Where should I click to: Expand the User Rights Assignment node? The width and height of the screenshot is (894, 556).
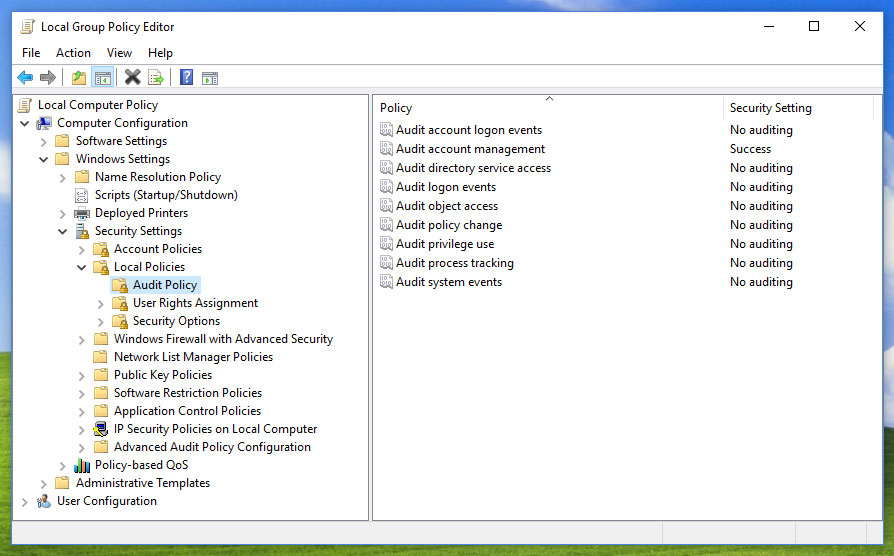click(101, 304)
